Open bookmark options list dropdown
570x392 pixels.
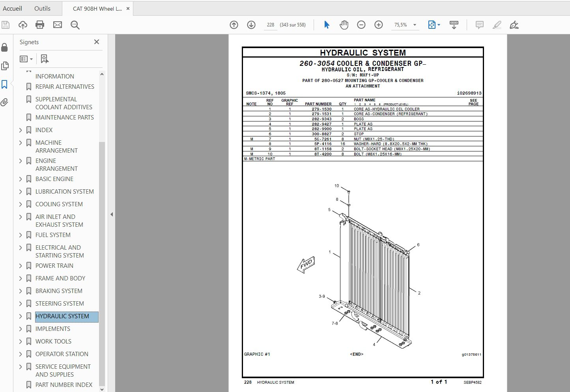[26, 59]
